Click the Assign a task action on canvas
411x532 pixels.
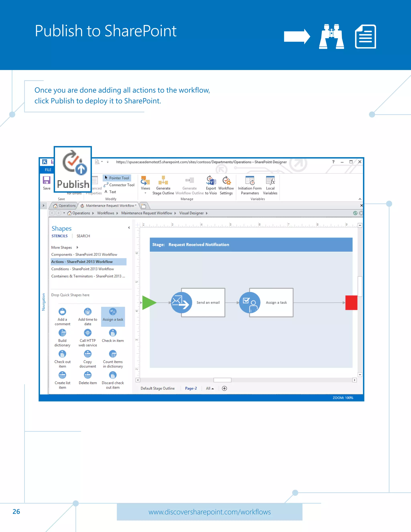(266, 303)
